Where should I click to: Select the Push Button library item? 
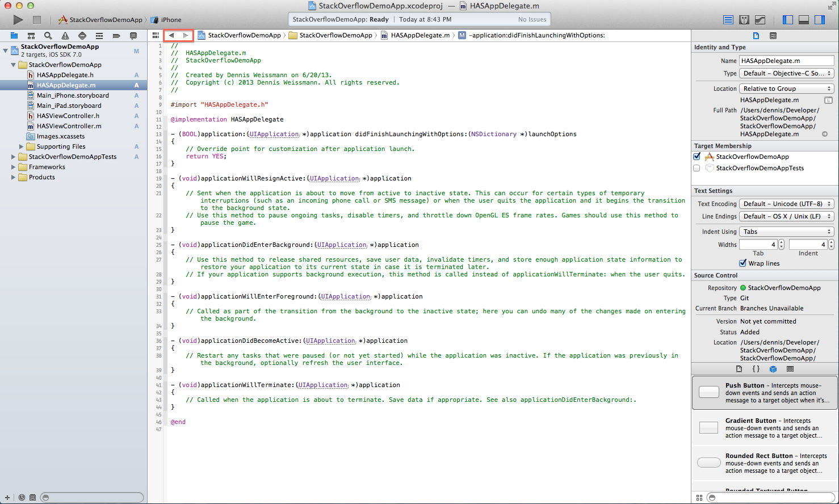765,393
